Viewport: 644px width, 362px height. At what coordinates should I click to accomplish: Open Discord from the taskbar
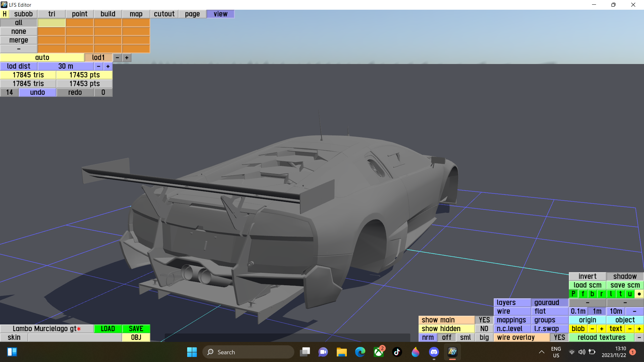pos(434,352)
